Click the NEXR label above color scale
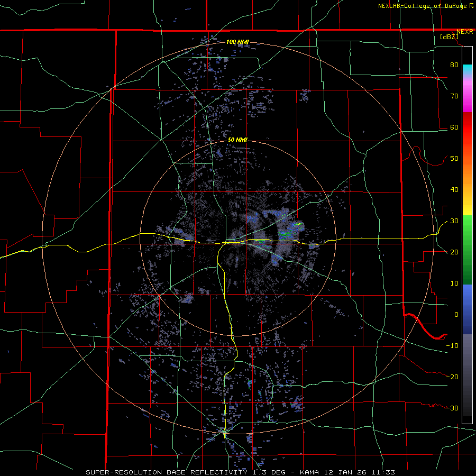 coord(464,32)
